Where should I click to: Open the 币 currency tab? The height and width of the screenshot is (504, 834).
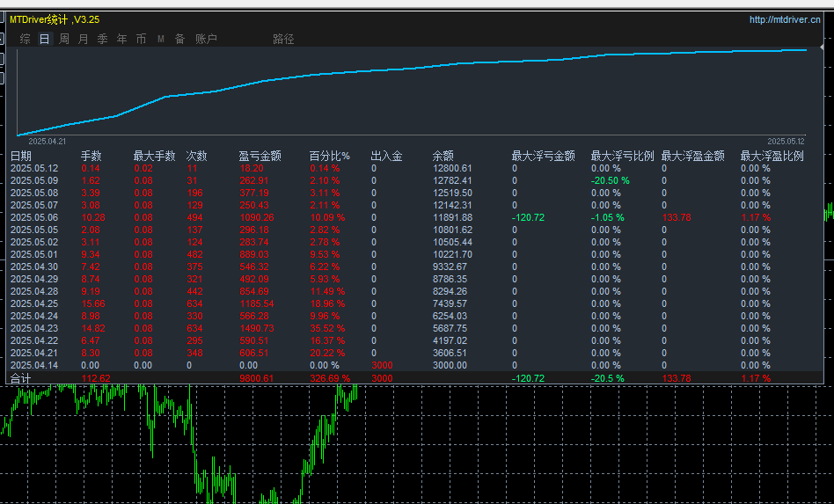click(x=141, y=39)
